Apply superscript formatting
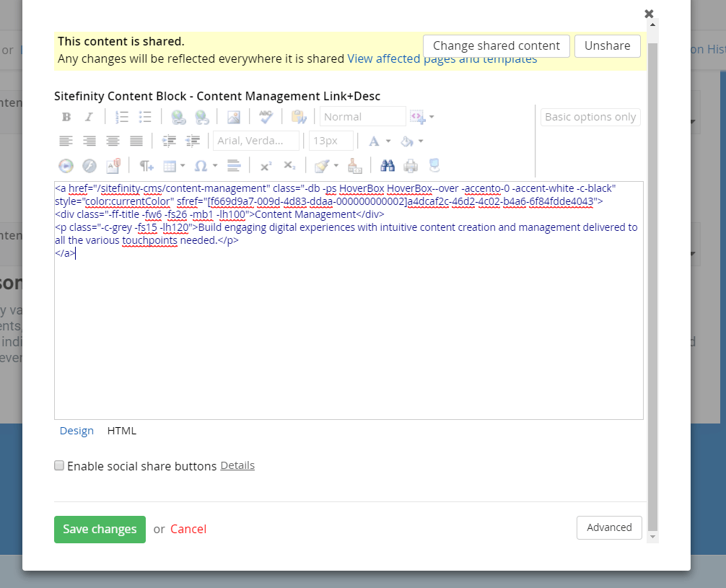Screen dimensions: 726x588 266,166
